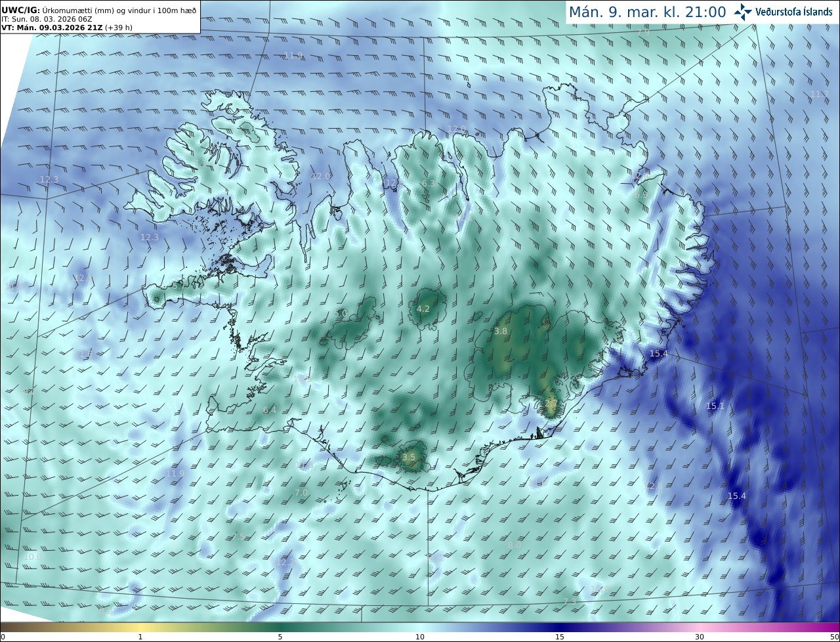Click the 4.2 value on the glacier
This screenshot has width=840, height=642.
pos(423,309)
